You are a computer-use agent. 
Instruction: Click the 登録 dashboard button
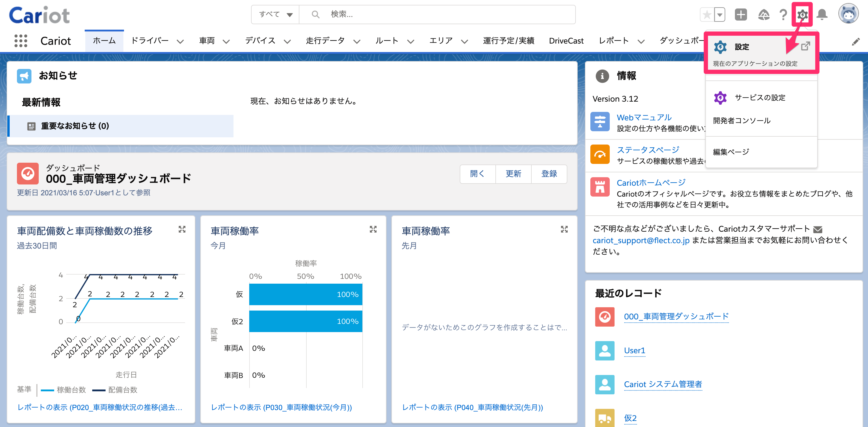pos(549,174)
